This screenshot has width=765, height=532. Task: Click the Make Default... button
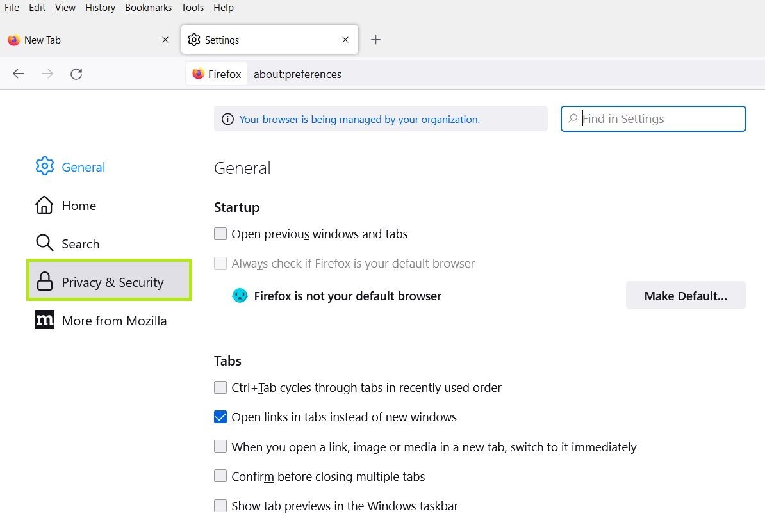pos(686,296)
